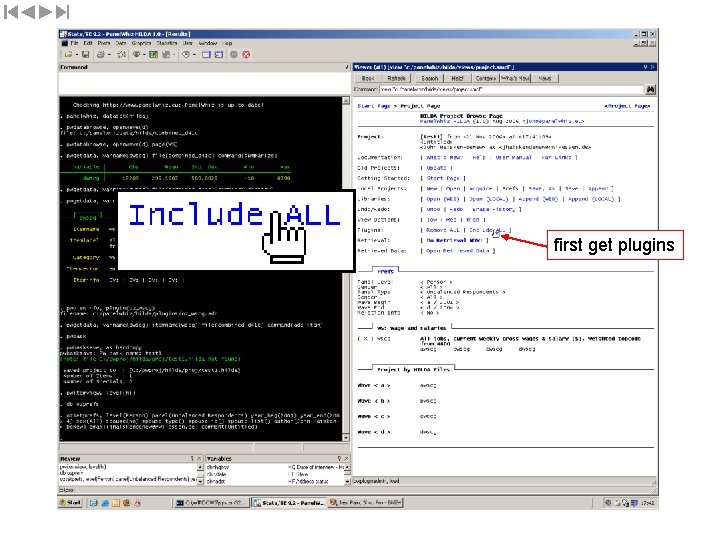Jump to last slide with skip-forward control
The height and width of the screenshot is (540, 720).
(62, 12)
